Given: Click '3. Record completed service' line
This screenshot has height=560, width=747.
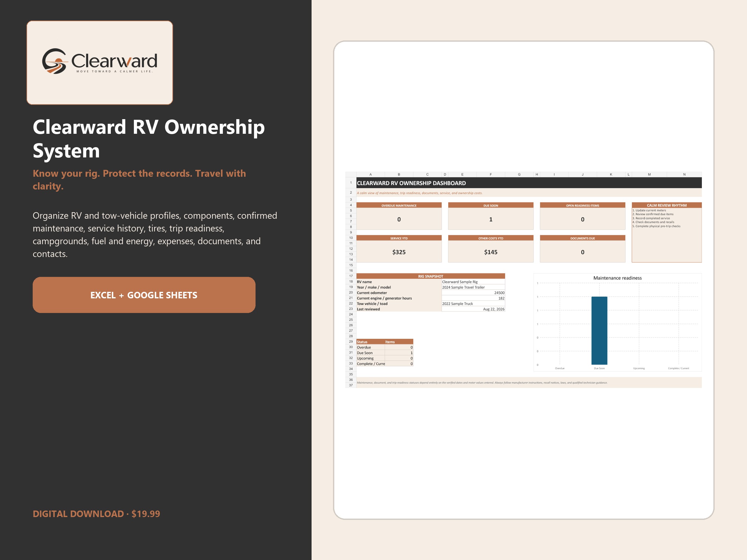Looking at the screenshot, I should click(x=651, y=218).
